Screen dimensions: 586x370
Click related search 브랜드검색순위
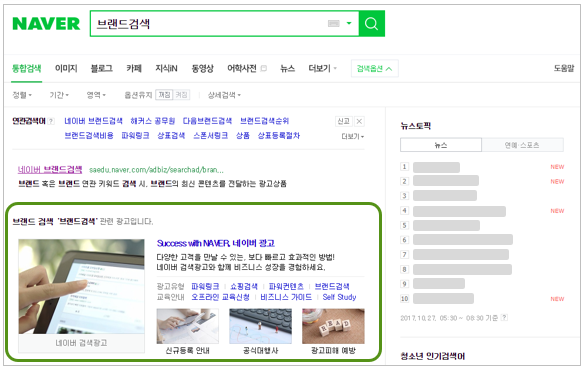(x=264, y=121)
